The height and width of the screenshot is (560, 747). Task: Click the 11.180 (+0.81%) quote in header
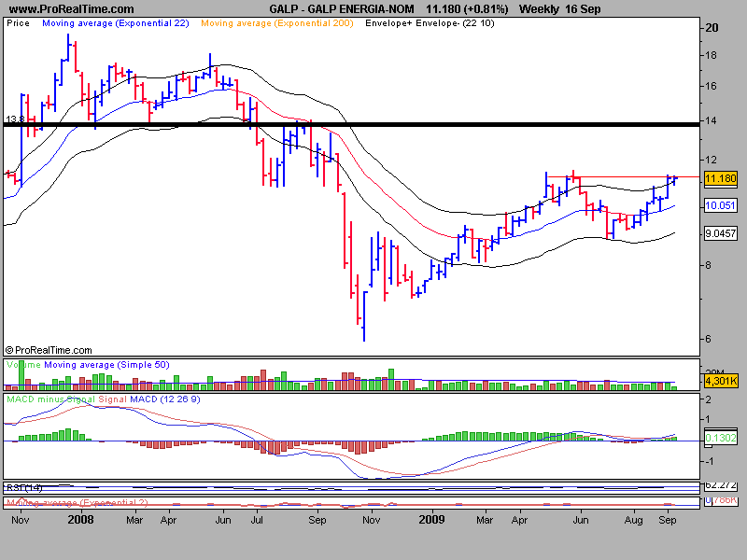(467, 9)
